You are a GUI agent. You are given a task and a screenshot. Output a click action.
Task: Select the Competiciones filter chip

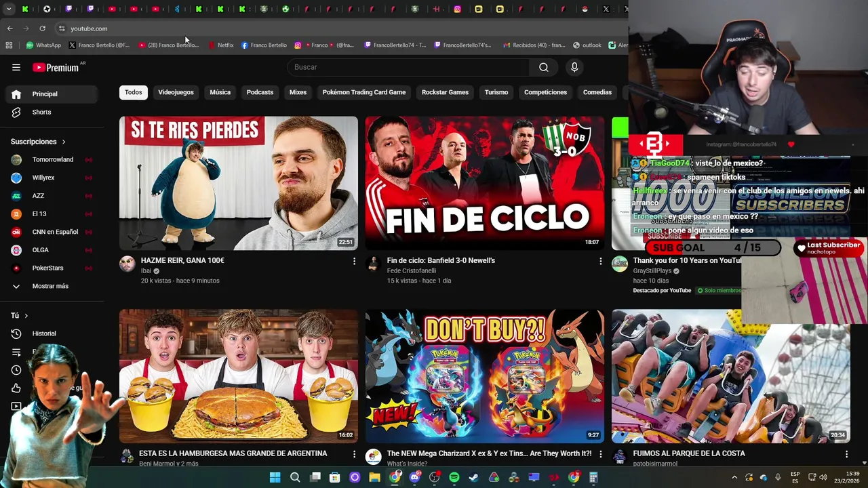[x=545, y=92]
